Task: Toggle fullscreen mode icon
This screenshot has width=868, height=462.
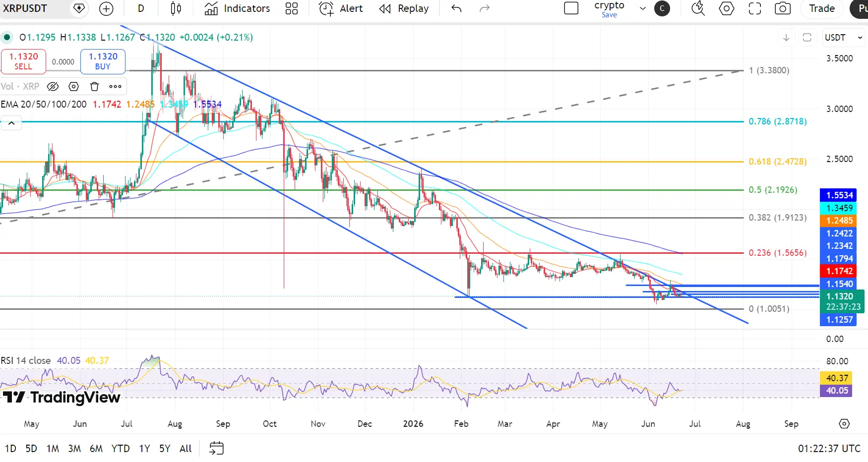Action: click(755, 8)
